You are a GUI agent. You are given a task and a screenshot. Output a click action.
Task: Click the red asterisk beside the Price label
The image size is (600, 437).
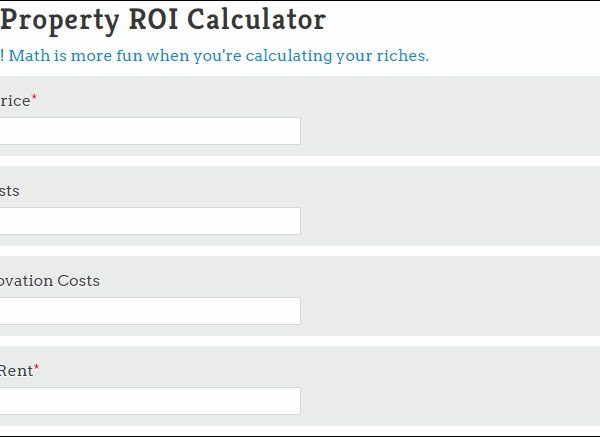[34, 98]
